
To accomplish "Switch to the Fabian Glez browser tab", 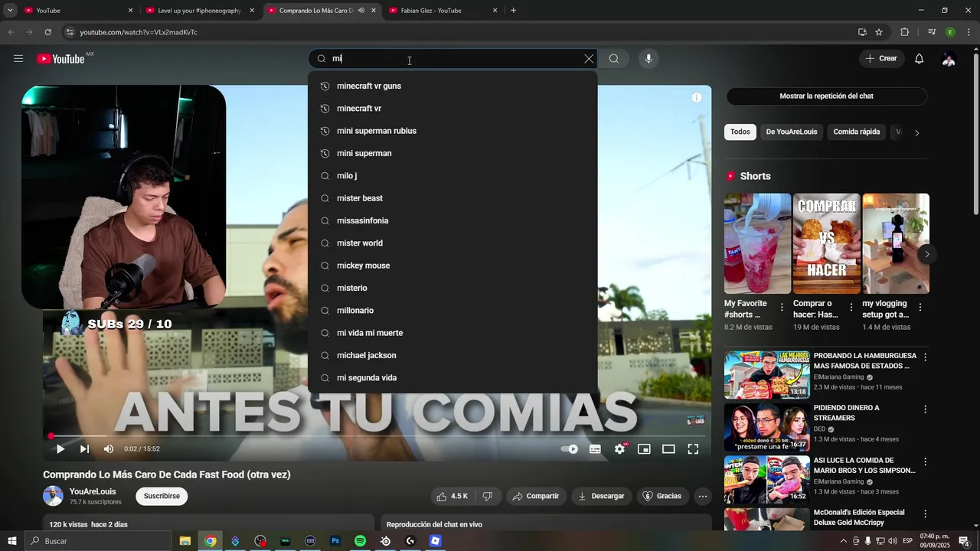I will click(x=444, y=11).
